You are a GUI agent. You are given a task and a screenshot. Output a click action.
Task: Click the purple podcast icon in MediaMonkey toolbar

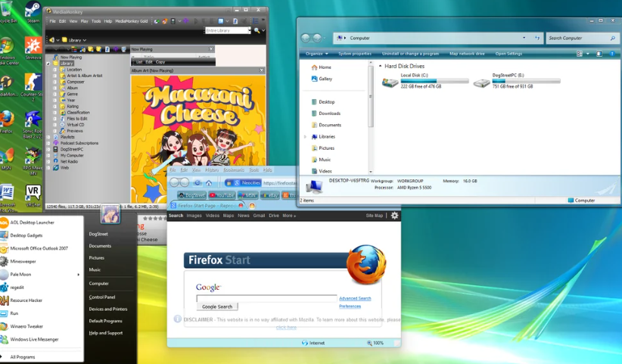(x=185, y=21)
